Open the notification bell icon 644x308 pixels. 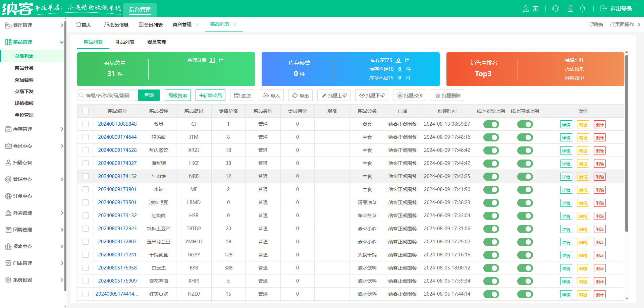[x=582, y=8]
